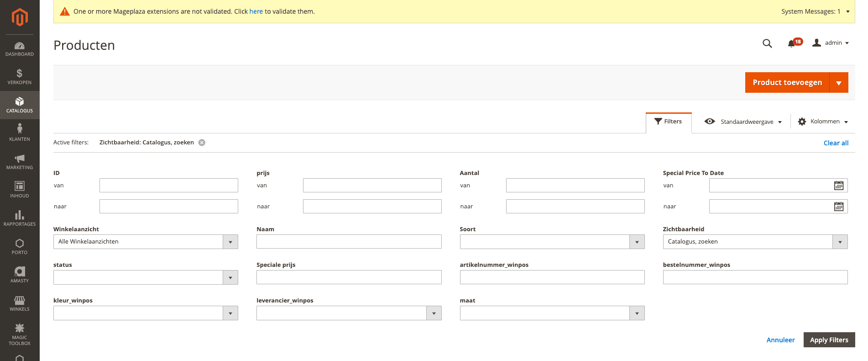Focus the Aantal van input field

575,186
